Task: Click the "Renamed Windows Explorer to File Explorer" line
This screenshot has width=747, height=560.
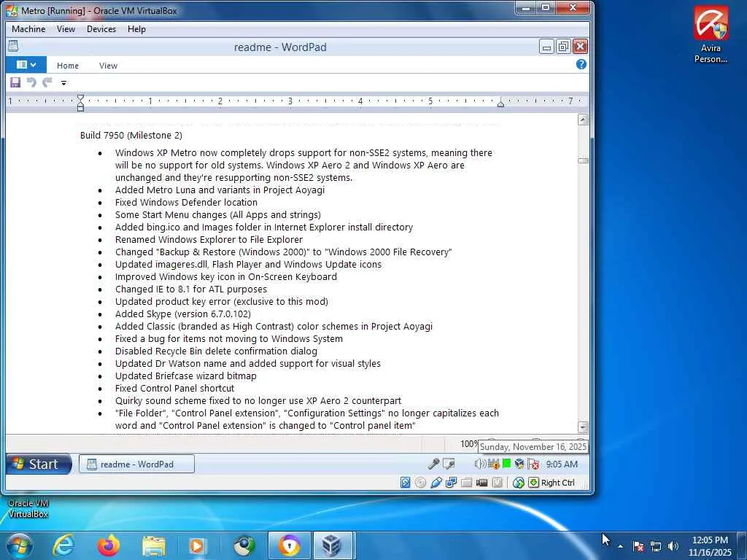Action: 209,239
